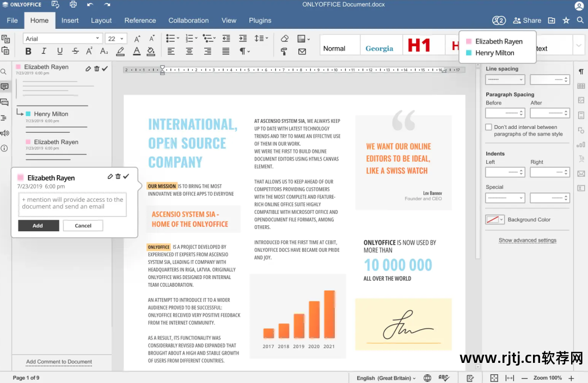Image resolution: width=588 pixels, height=383 pixels.
Task: Center align text
Action: pos(189,51)
